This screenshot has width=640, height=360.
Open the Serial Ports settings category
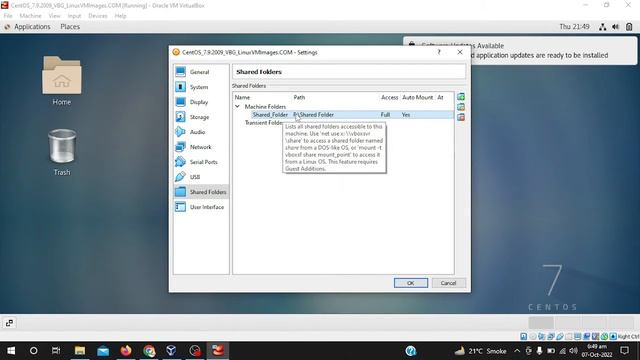pyautogui.click(x=200, y=162)
